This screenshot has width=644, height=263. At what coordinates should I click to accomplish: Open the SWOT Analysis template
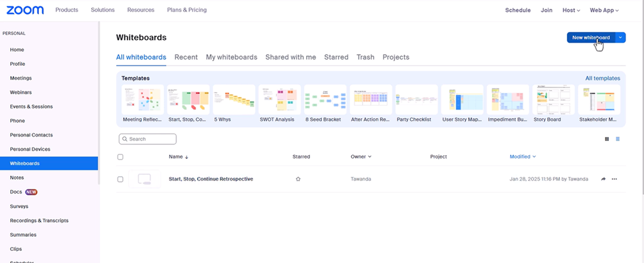pyautogui.click(x=279, y=101)
